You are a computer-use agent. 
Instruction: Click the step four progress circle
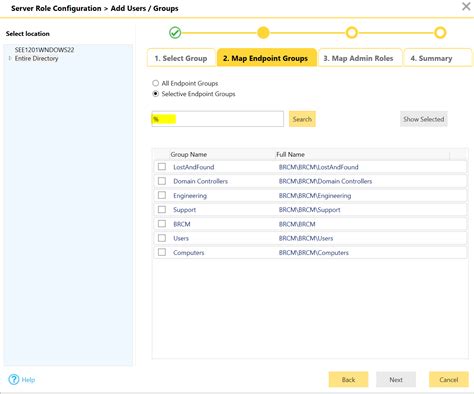440,33
